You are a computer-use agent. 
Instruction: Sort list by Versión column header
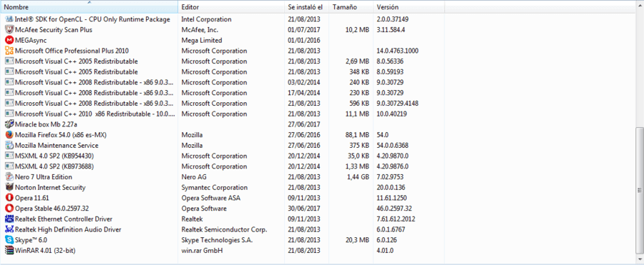point(409,7)
